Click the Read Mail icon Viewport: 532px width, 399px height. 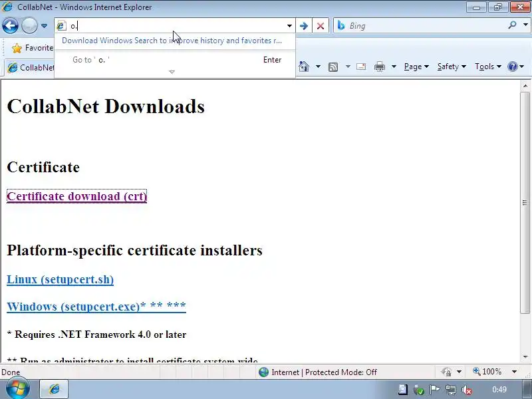(361, 66)
